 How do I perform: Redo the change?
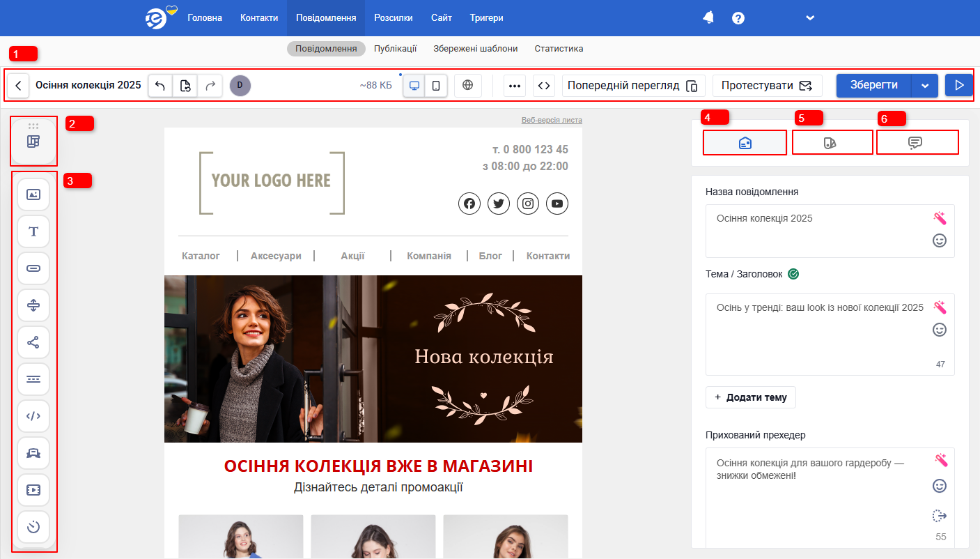(x=210, y=86)
